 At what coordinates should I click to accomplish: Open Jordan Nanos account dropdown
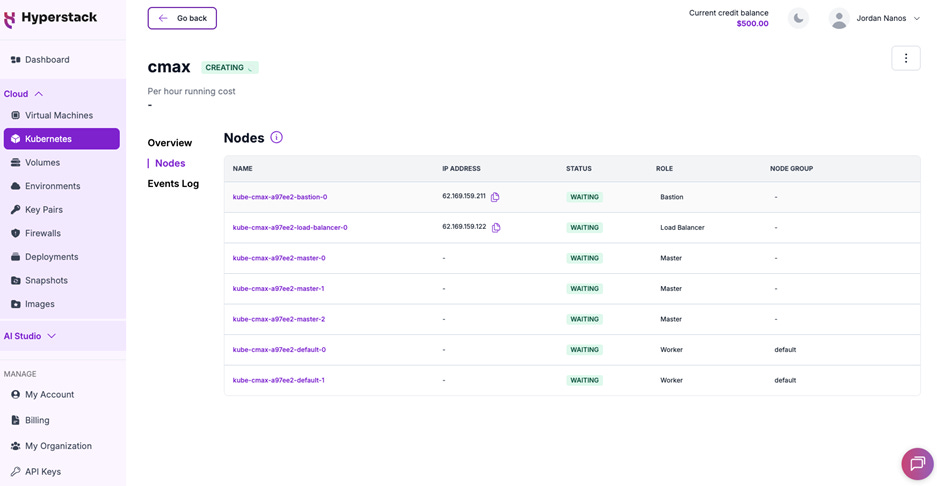tap(889, 19)
